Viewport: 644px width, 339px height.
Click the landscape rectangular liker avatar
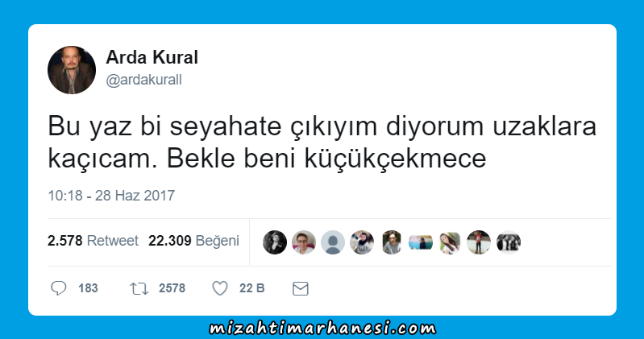pos(421,242)
